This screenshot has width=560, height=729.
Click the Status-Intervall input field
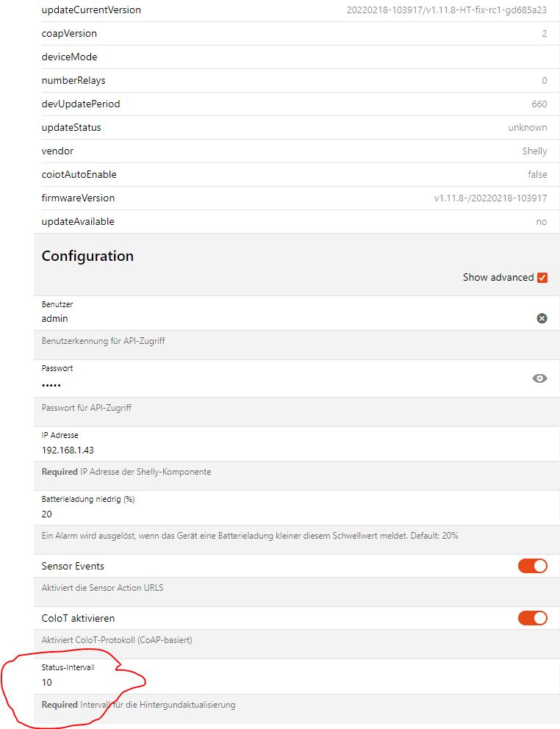pyautogui.click(x=279, y=682)
